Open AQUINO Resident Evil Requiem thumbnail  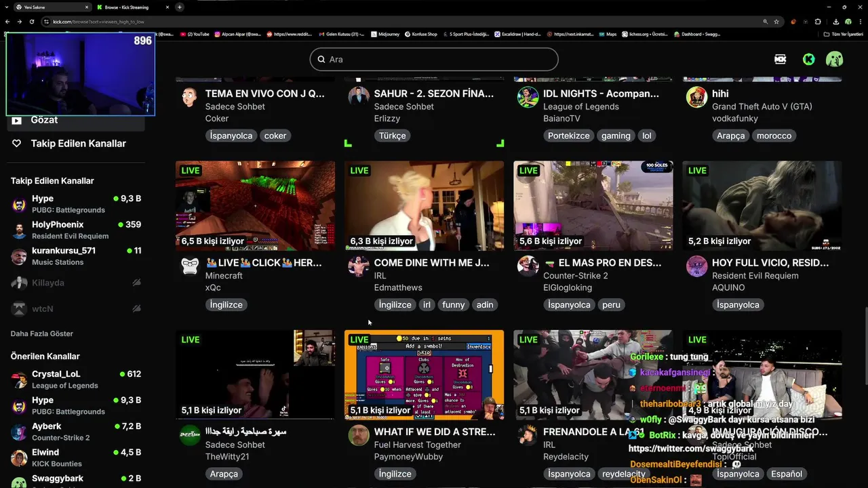[762, 206]
